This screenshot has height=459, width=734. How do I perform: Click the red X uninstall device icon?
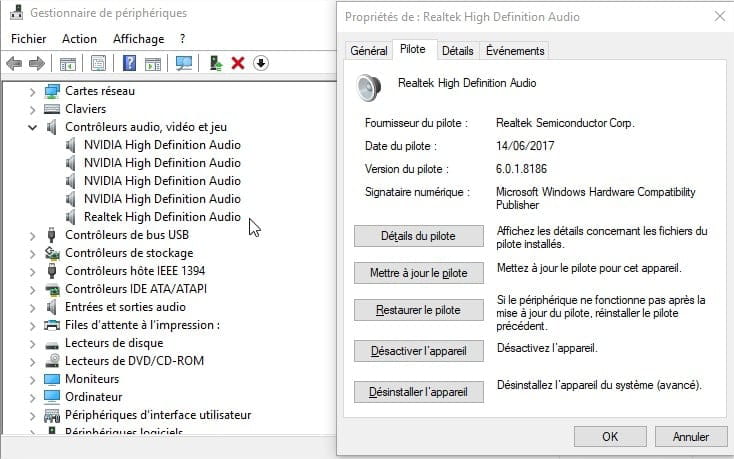(238, 63)
